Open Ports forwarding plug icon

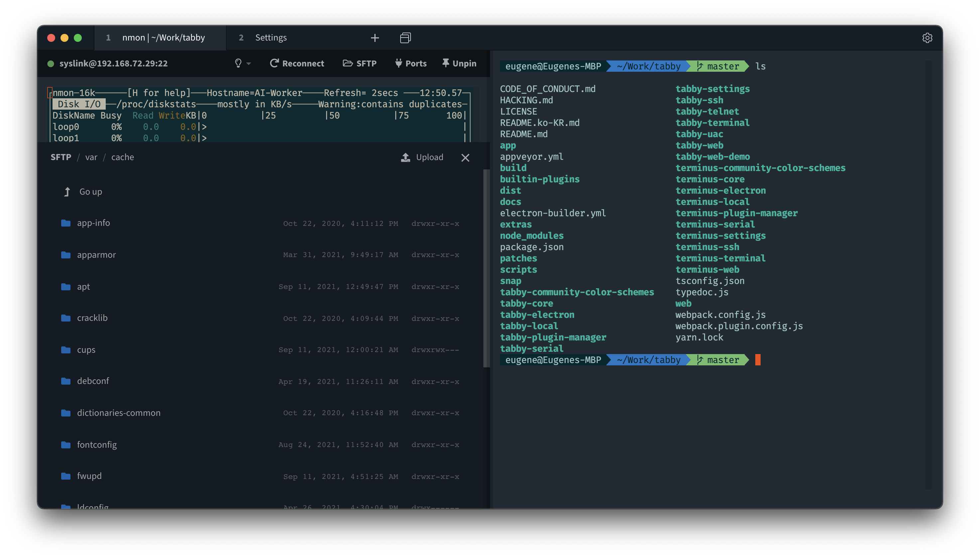(399, 63)
